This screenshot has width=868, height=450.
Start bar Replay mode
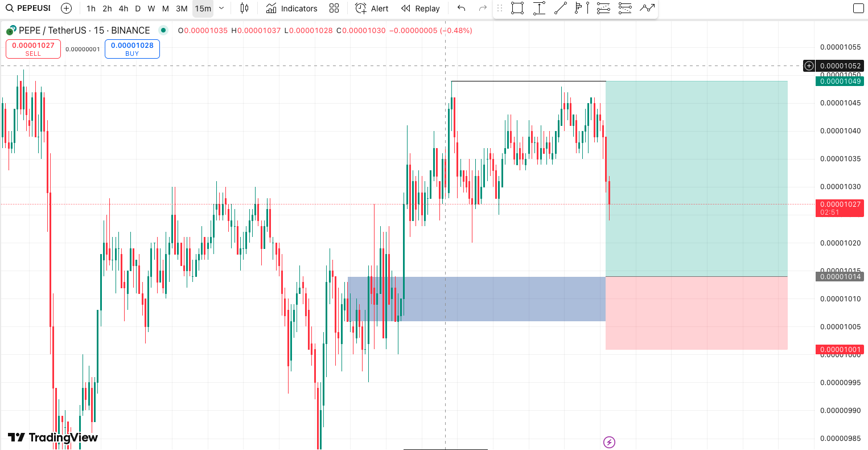coord(420,9)
